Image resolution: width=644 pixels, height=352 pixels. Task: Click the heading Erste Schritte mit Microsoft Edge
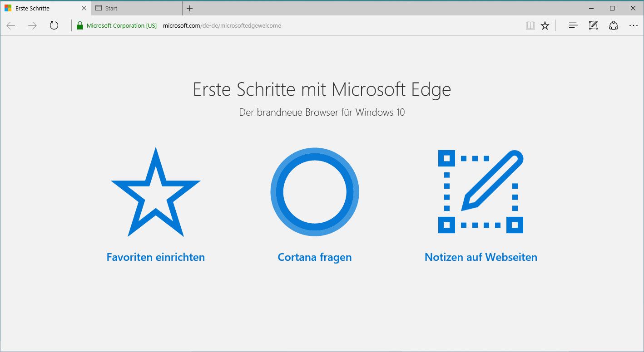pos(322,89)
